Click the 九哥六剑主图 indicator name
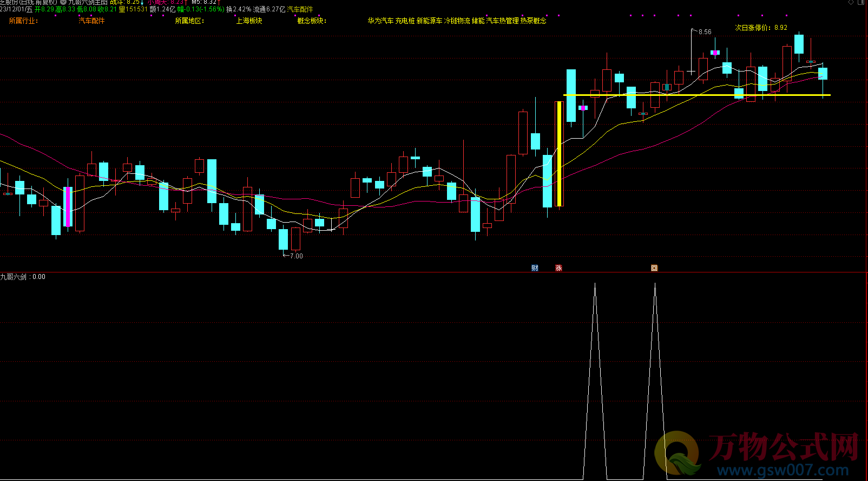Screen dimensions: 868x481 click(x=88, y=2)
